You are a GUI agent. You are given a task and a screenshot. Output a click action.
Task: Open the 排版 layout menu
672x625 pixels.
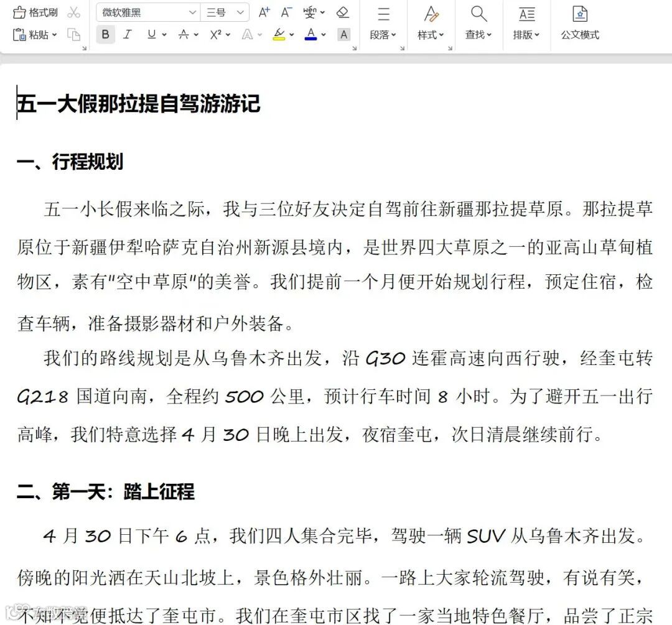click(526, 24)
